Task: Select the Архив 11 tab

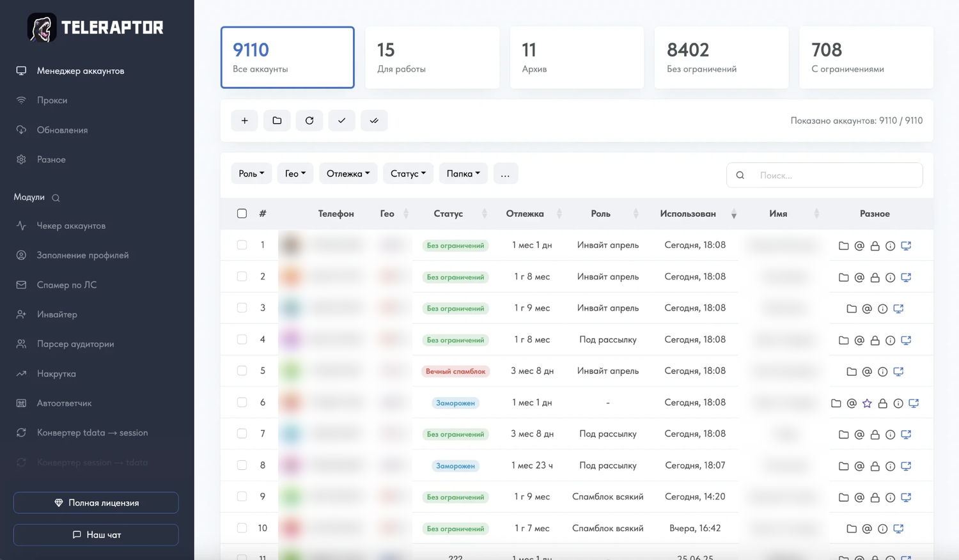Action: coord(577,58)
